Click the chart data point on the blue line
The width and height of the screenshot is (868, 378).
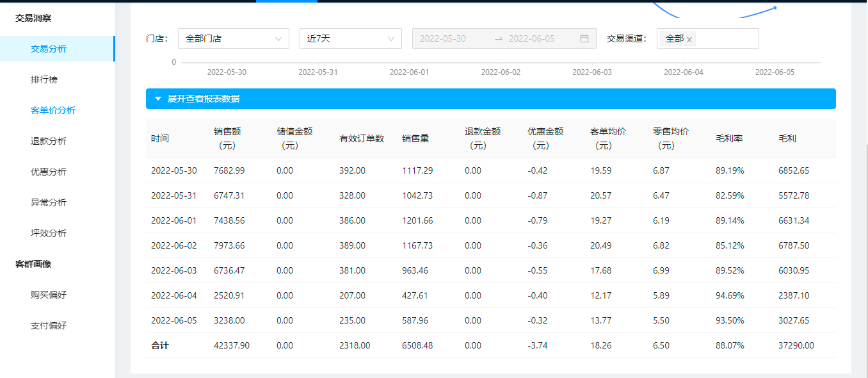(x=775, y=8)
